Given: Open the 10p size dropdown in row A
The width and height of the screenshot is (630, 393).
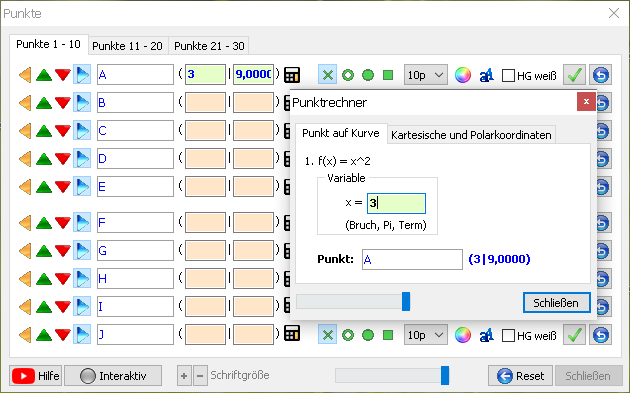Looking at the screenshot, I should [425, 75].
